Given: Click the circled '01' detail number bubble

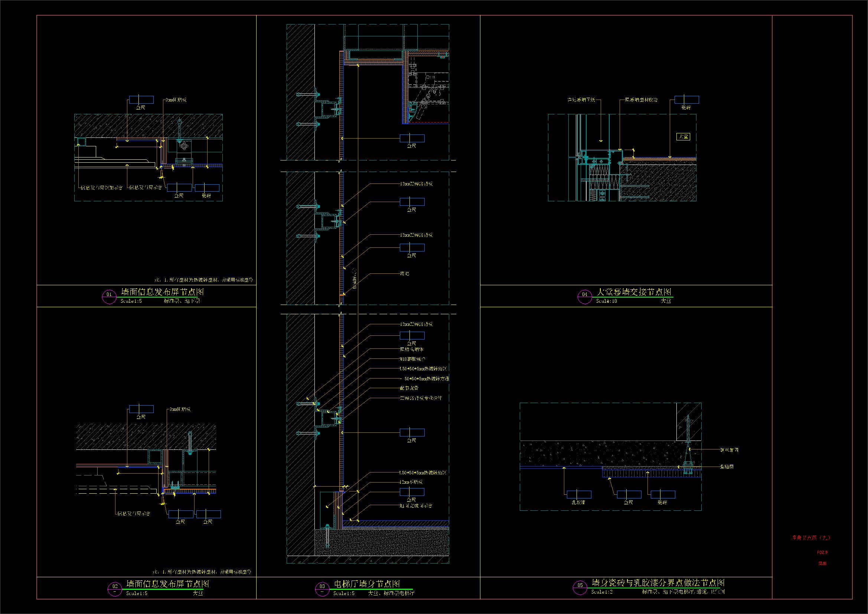Looking at the screenshot, I should click(109, 298).
